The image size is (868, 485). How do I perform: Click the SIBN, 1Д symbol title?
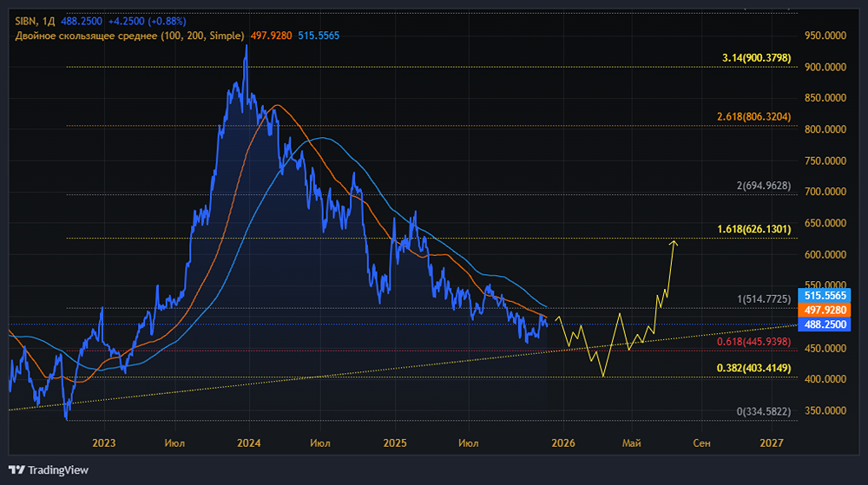click(x=35, y=21)
